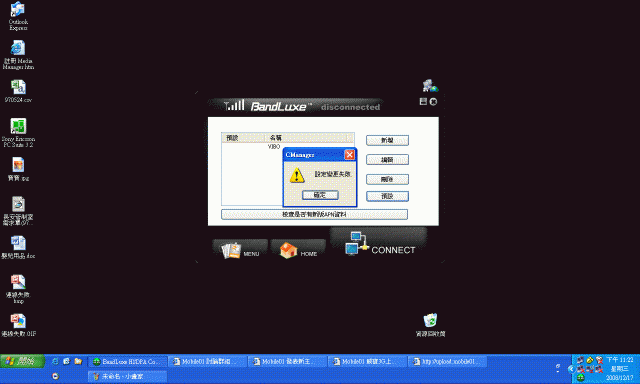Viewport: 640px width, 384px height.
Task: Switch to third Mobile01 3G taskbar window
Action: pos(368,362)
